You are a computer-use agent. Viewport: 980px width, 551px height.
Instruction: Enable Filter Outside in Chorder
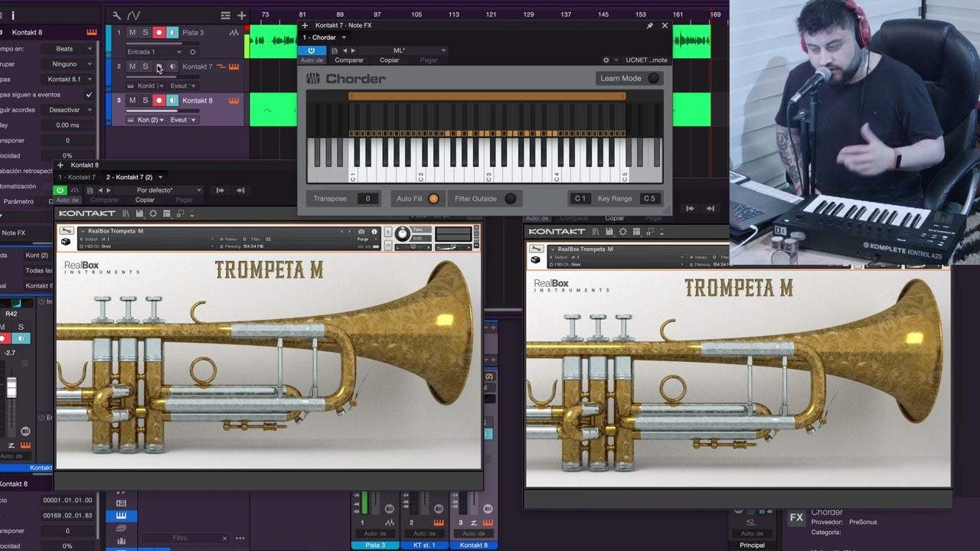point(511,199)
